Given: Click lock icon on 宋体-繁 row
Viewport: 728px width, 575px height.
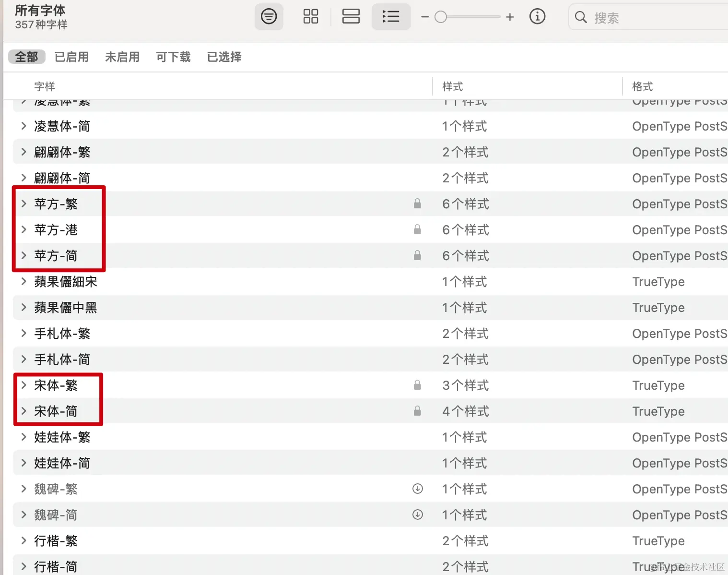Looking at the screenshot, I should [x=417, y=385].
